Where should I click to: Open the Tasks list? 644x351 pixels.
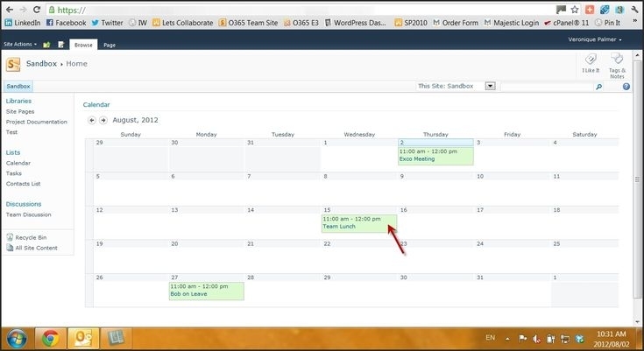(x=13, y=173)
